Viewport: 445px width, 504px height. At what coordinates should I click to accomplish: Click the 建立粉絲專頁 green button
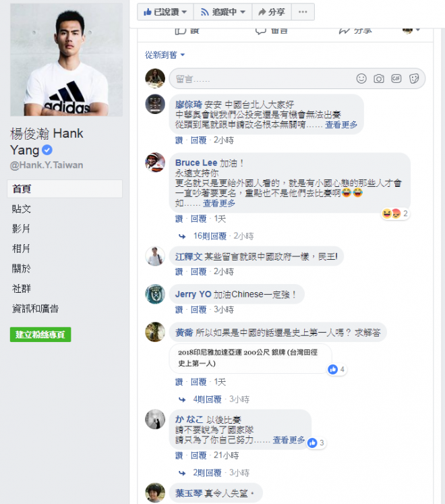pos(40,335)
